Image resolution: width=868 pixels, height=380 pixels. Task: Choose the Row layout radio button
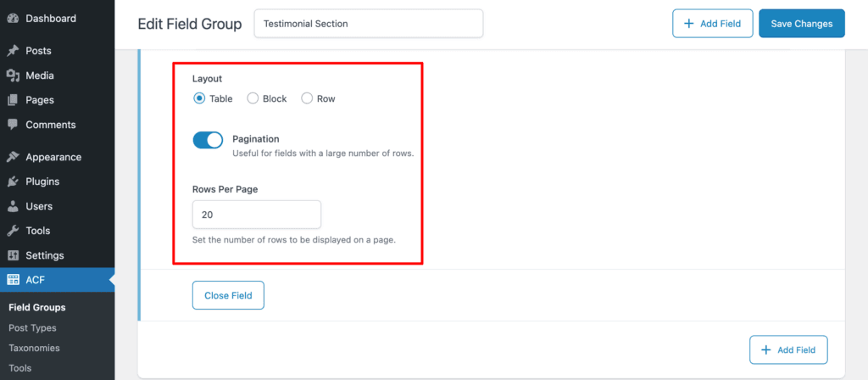[x=307, y=98]
